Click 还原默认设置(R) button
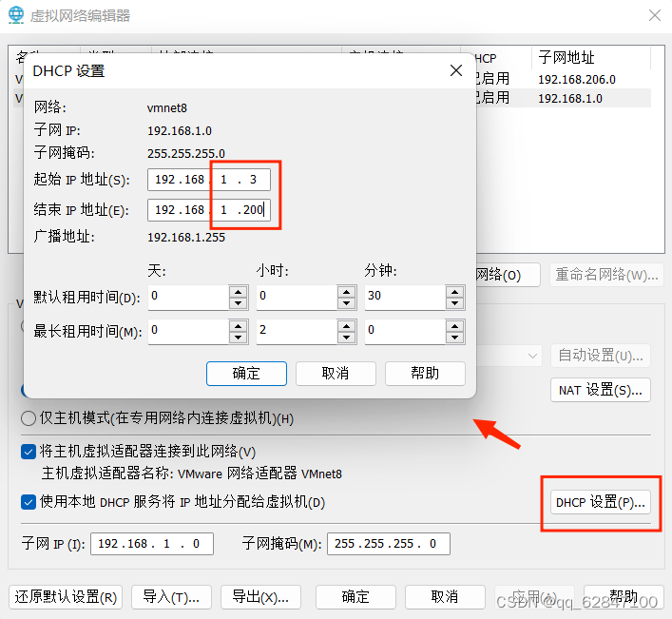This screenshot has width=672, height=619. pos(66,597)
